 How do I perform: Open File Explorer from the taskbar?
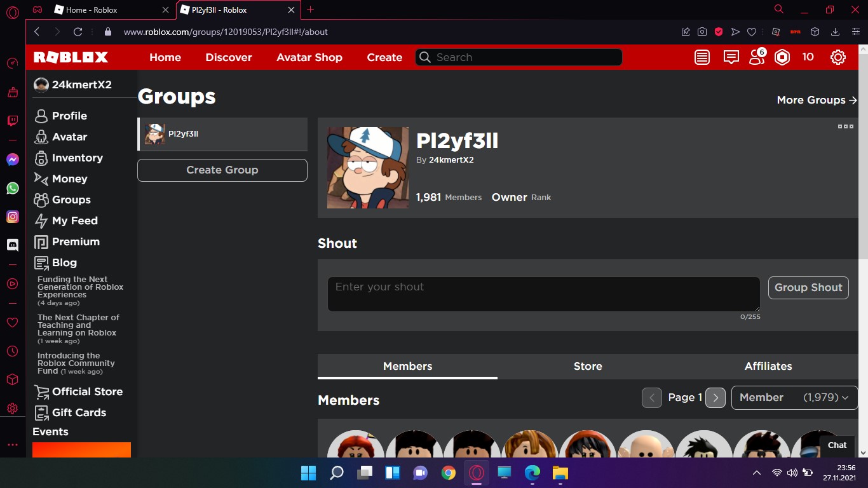point(560,473)
